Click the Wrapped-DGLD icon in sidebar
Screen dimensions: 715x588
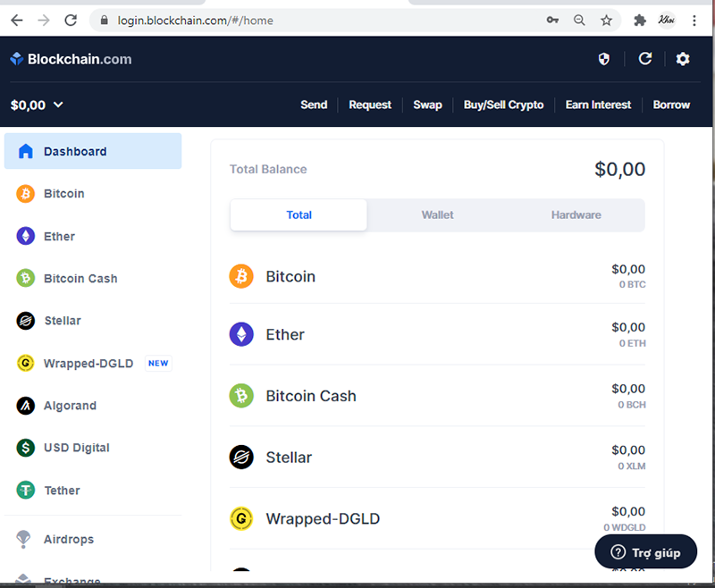(26, 364)
